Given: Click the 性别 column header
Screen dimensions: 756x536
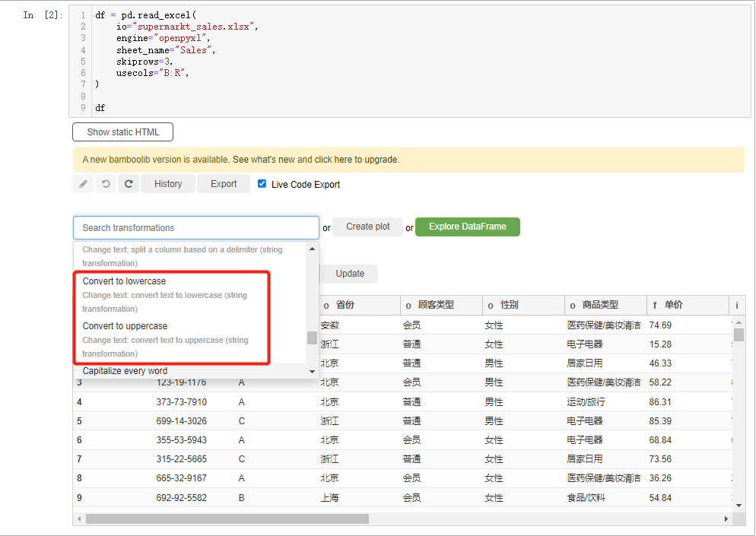Looking at the screenshot, I should [523, 305].
